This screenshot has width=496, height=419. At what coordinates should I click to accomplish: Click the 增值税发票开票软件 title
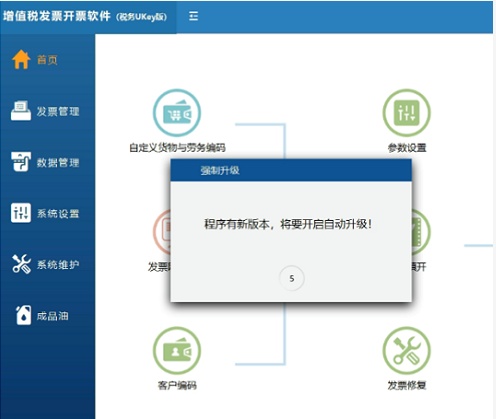pos(57,16)
